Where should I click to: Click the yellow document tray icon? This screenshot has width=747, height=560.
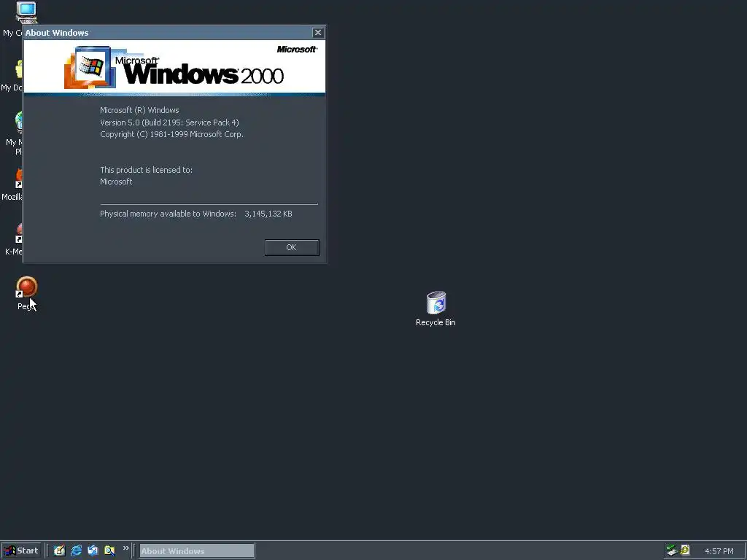[685, 550]
